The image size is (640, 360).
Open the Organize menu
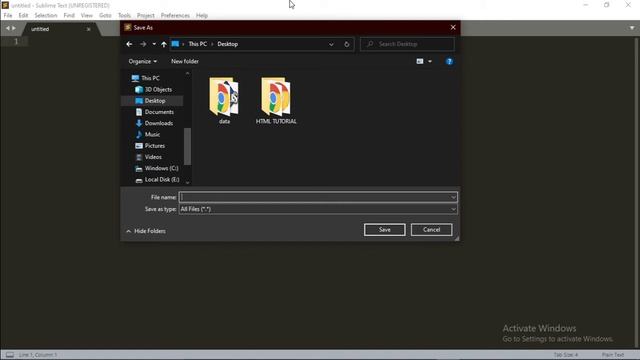(x=142, y=61)
